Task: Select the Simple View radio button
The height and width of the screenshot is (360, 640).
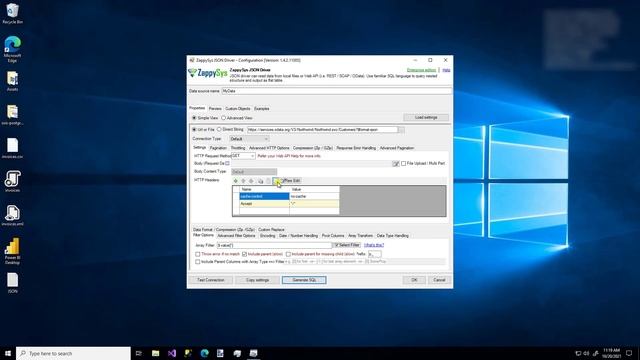Action: (194, 118)
